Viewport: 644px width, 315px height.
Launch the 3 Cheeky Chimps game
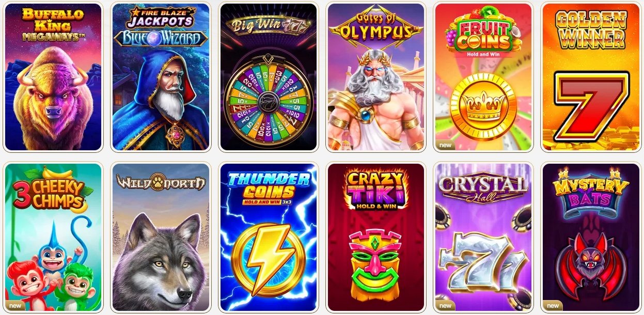tap(53, 237)
